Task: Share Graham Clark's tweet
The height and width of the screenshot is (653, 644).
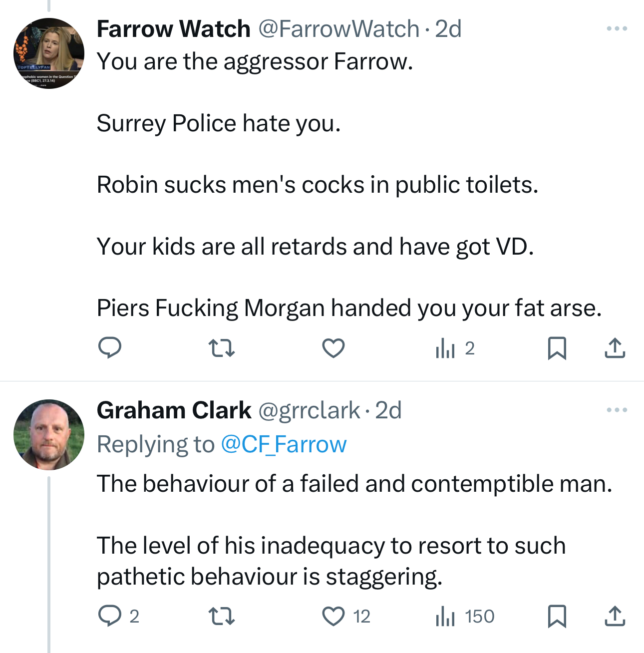Action: tap(615, 616)
